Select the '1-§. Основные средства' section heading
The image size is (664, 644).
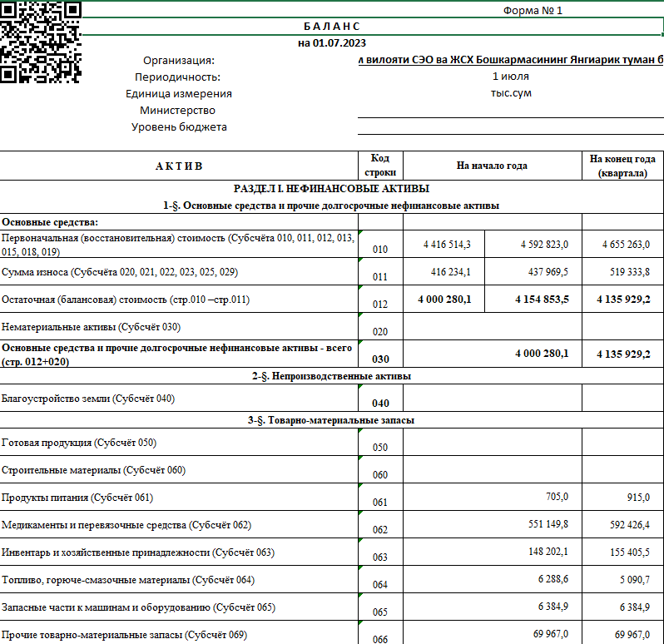pyautogui.click(x=331, y=206)
